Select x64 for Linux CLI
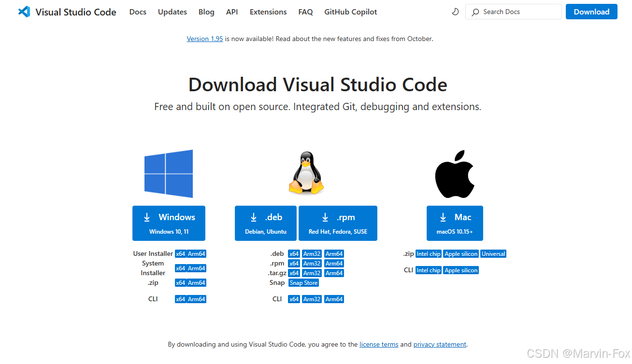This screenshot has height=364, width=632. (x=294, y=299)
